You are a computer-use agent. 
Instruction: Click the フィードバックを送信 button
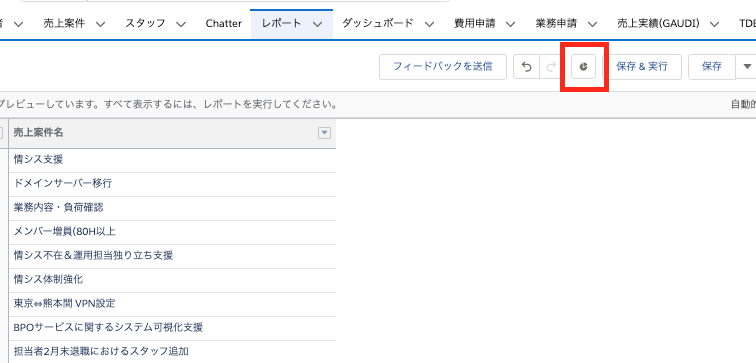click(x=443, y=67)
